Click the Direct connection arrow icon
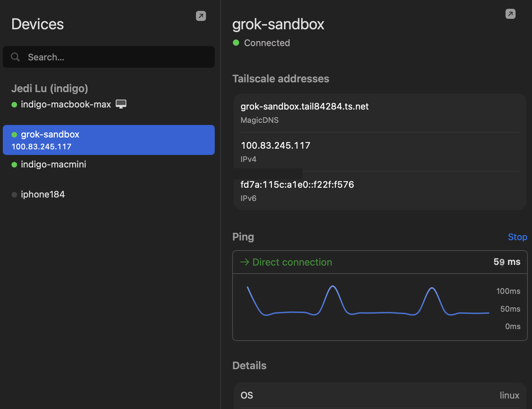 click(245, 262)
